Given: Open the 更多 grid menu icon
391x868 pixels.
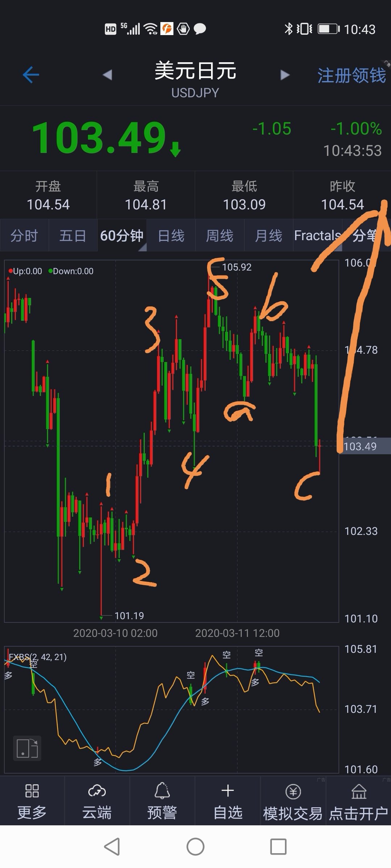Looking at the screenshot, I should coord(32,791).
